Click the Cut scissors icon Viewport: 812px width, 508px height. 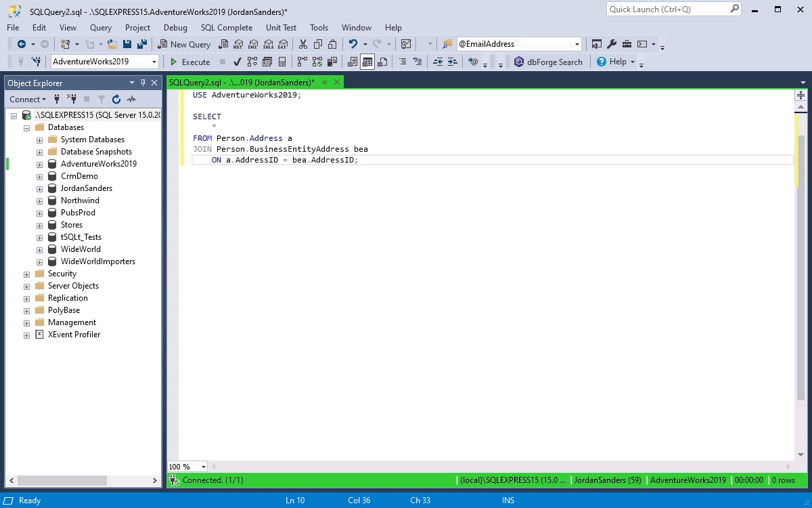coord(302,44)
